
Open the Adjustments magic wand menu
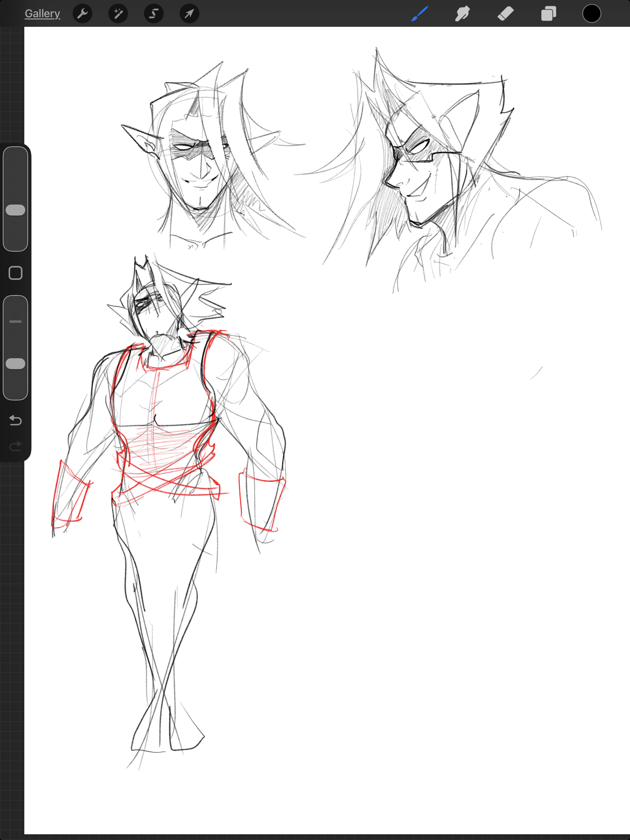pos(118,14)
